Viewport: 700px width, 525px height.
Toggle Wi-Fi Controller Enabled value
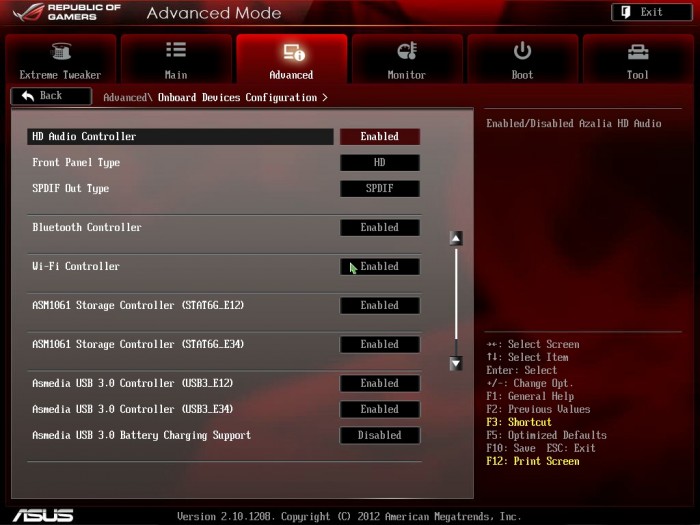379,267
